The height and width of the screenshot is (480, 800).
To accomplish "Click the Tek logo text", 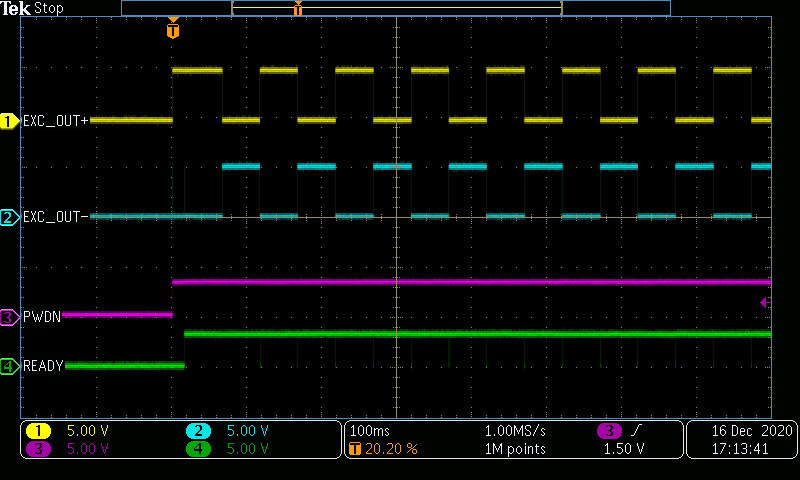I will [x=15, y=8].
